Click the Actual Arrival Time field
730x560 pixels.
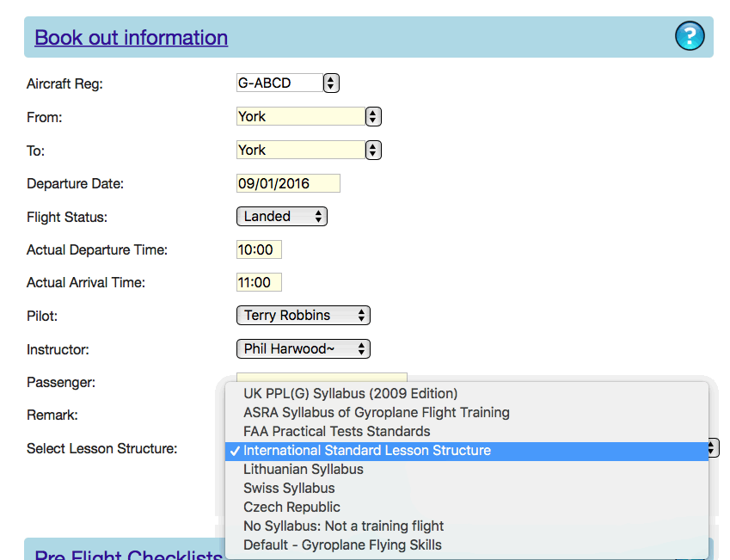tap(259, 283)
